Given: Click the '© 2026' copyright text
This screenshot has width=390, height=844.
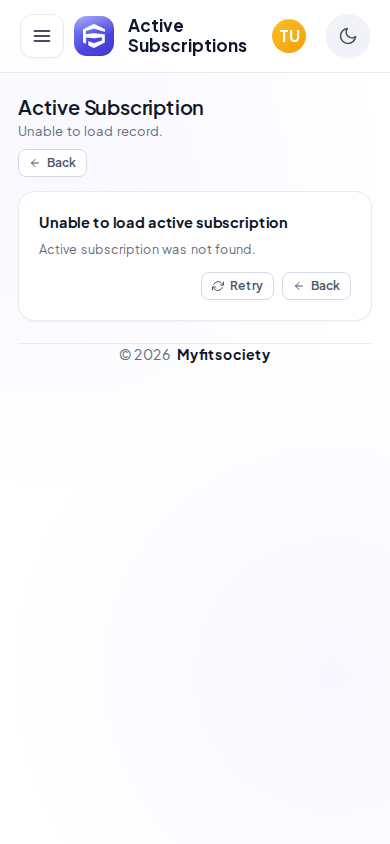Looking at the screenshot, I should point(145,355).
